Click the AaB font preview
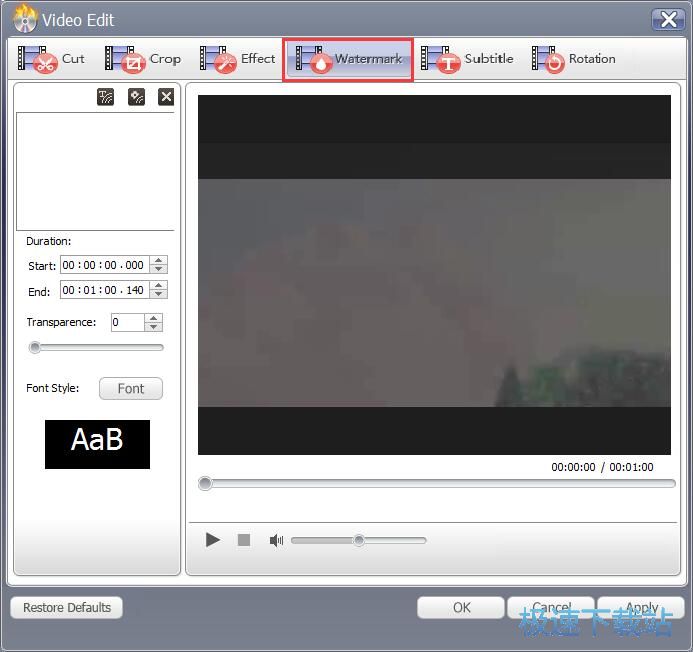Image resolution: width=693 pixels, height=652 pixels. click(x=97, y=444)
